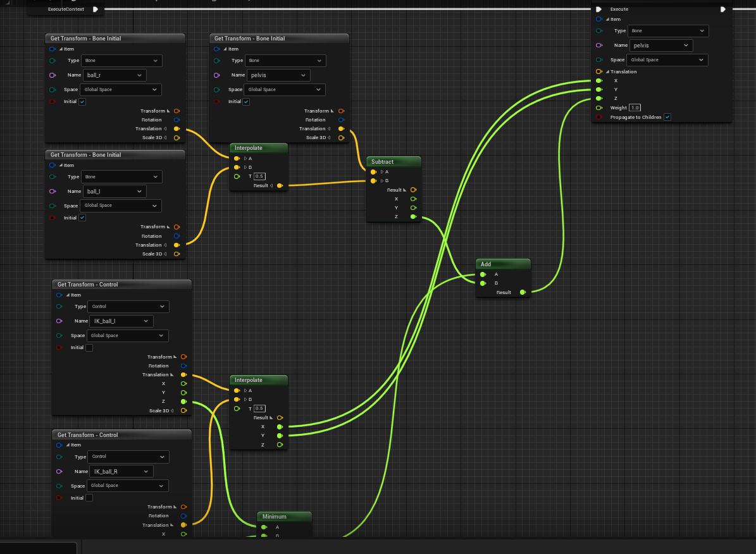This screenshot has height=554, width=756.
Task: Click the Translation output pin on the ball_l node
Action: (177, 245)
